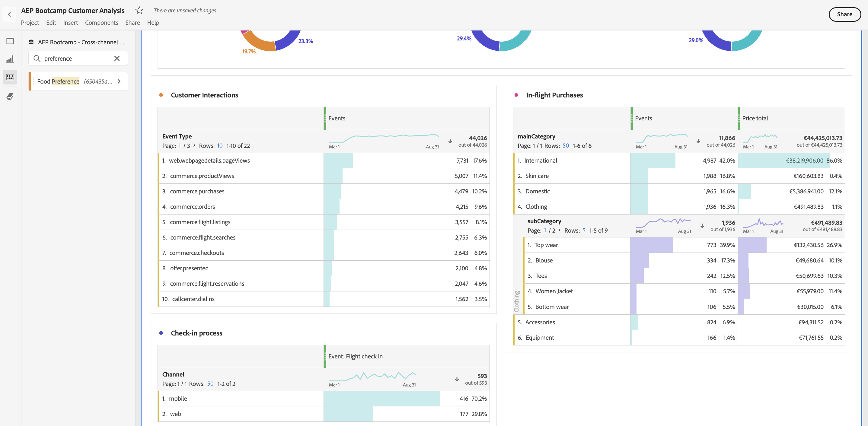This screenshot has height=426, width=868.
Task: Select the mobile channel row
Action: (324, 399)
